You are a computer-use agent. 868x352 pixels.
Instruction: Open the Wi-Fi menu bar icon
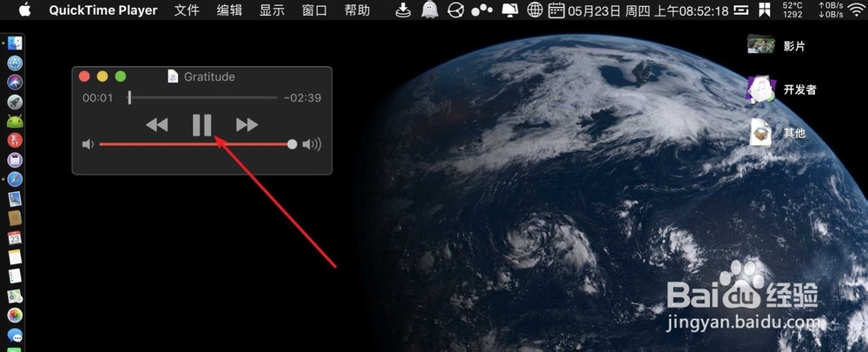click(x=856, y=10)
